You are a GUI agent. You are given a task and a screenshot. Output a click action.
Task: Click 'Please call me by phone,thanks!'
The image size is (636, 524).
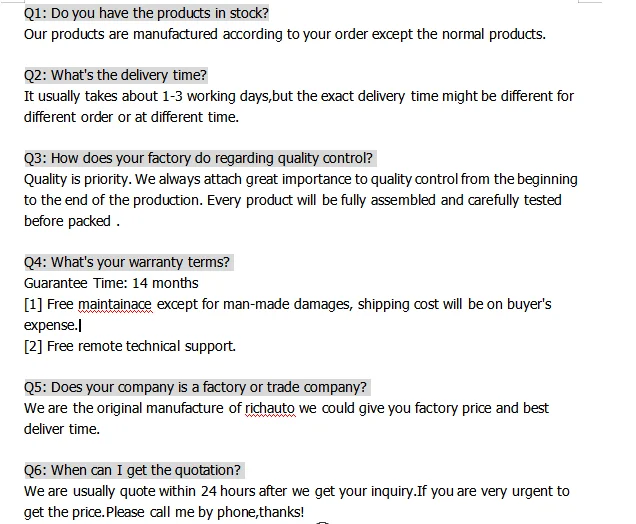point(205,512)
